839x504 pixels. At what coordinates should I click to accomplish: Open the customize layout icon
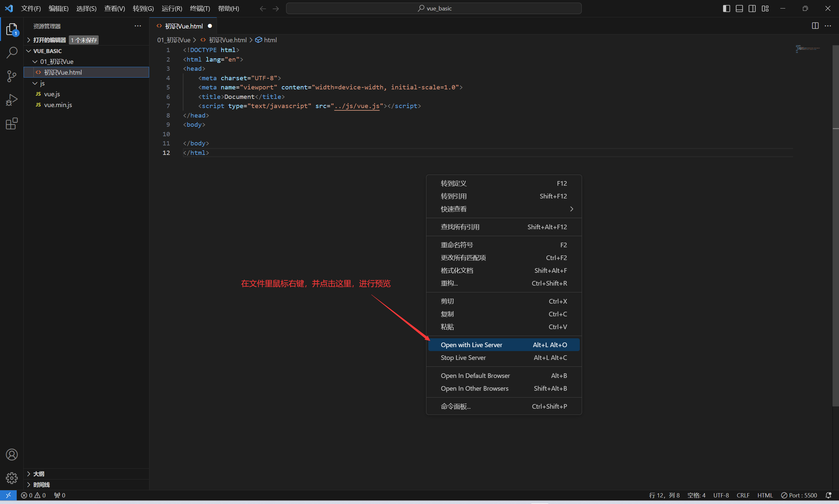pos(765,9)
